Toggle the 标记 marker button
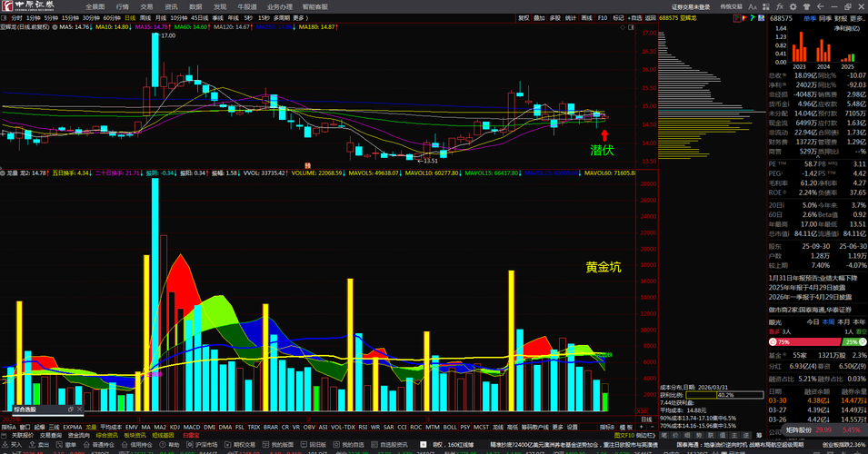 (x=618, y=18)
